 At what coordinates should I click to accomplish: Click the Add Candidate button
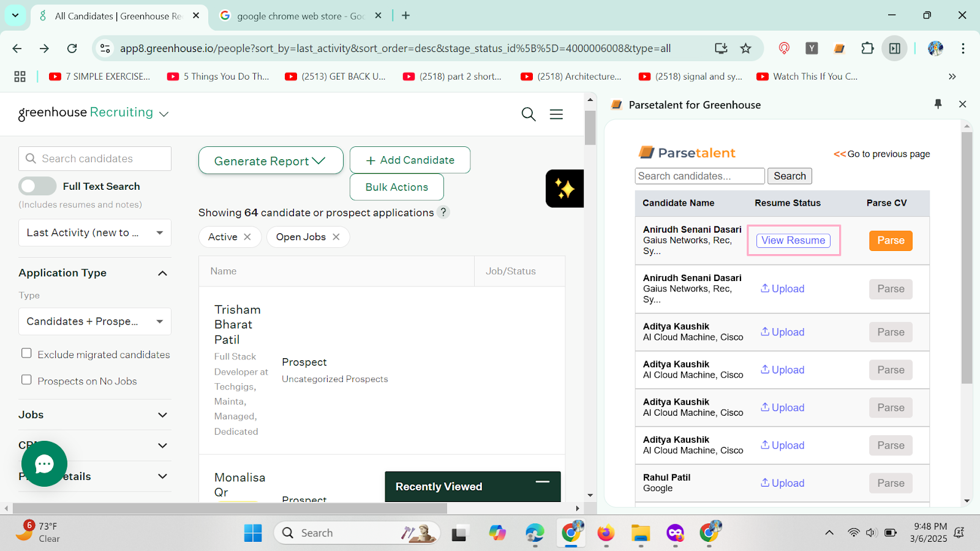coord(410,160)
